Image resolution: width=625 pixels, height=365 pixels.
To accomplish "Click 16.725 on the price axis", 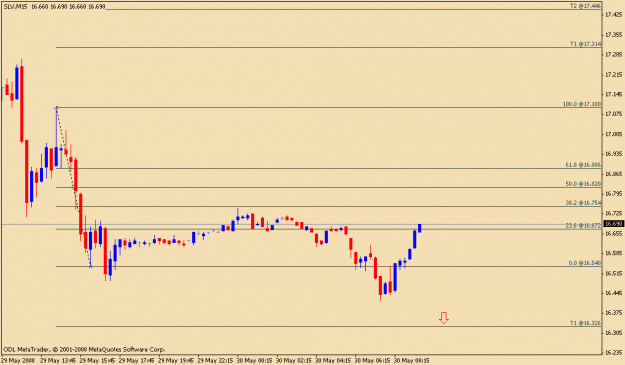I will click(614, 214).
